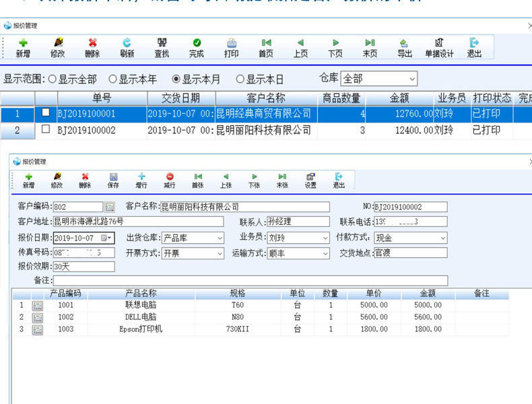532x404 pixels.
Task: Click the product lookup icon for row 1003
Action: point(38,330)
